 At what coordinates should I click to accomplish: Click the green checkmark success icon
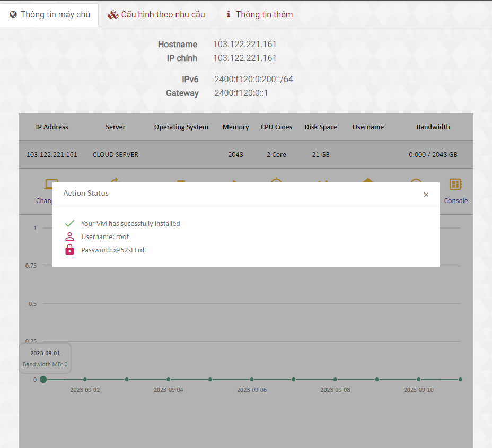[x=69, y=224]
